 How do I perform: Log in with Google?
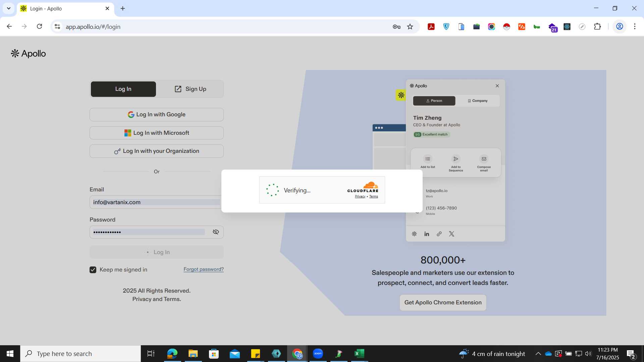point(156,115)
